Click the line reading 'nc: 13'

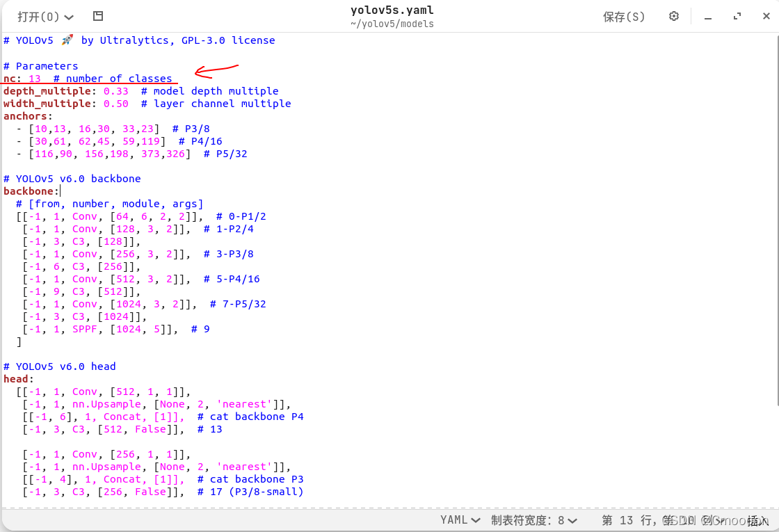point(88,79)
